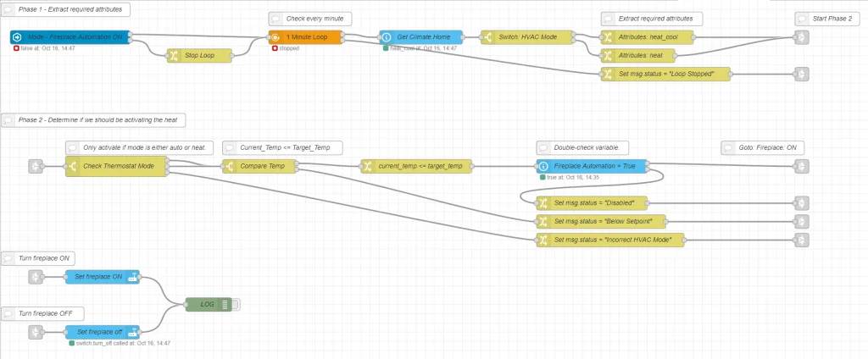The width and height of the screenshot is (868, 359).
Task: Click the link in node before Set fireplace off
Action: [x=36, y=332]
